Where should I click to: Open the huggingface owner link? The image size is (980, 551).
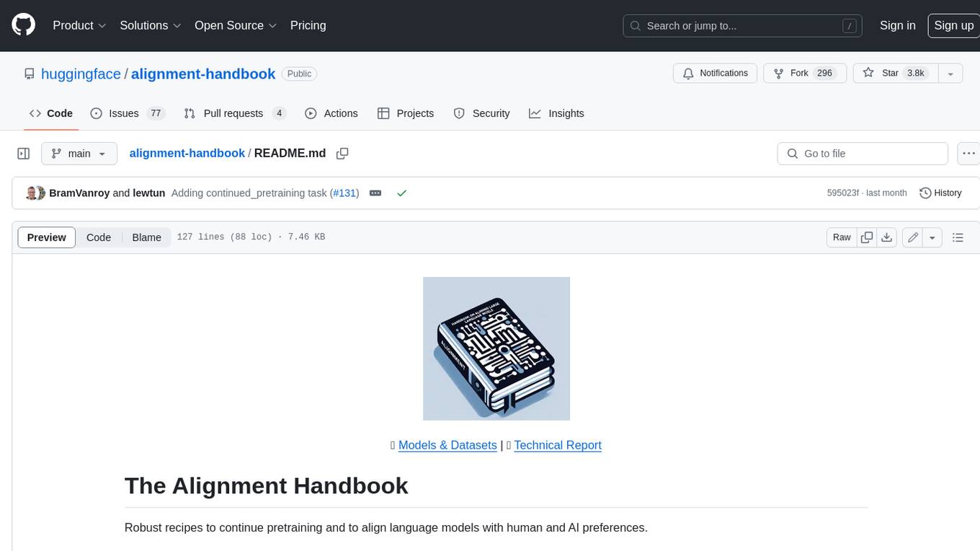coord(81,74)
